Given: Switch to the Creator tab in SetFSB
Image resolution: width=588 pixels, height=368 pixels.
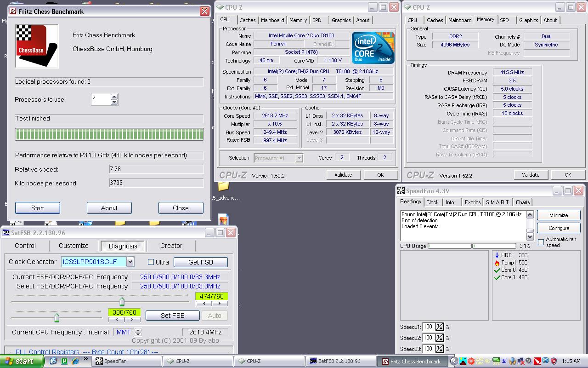Looking at the screenshot, I should [171, 246].
